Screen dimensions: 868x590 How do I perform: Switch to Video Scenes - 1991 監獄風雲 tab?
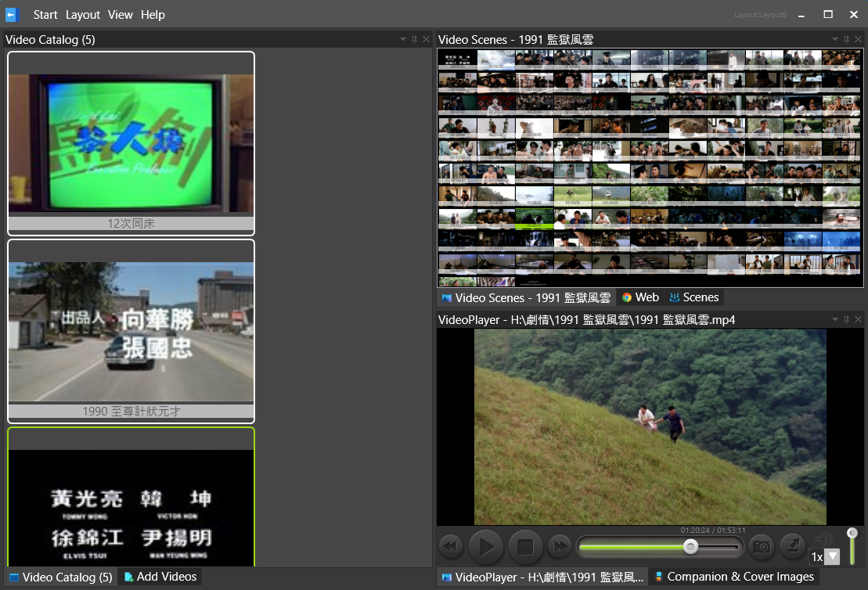tap(526, 298)
